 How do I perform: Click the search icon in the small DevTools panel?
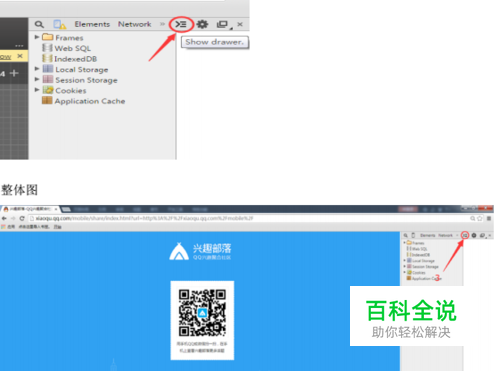pyautogui.click(x=406, y=235)
